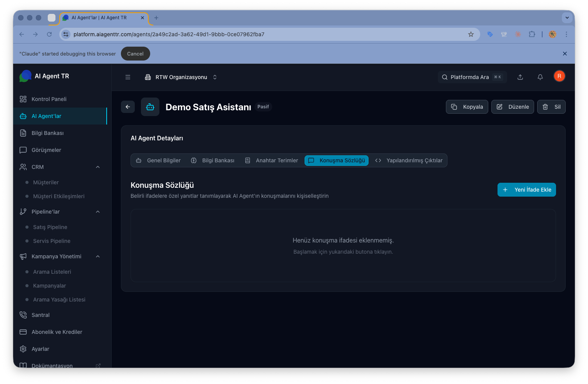Switch to Yapılandırılmış Çıktılar tab
588x384 pixels.
point(409,160)
